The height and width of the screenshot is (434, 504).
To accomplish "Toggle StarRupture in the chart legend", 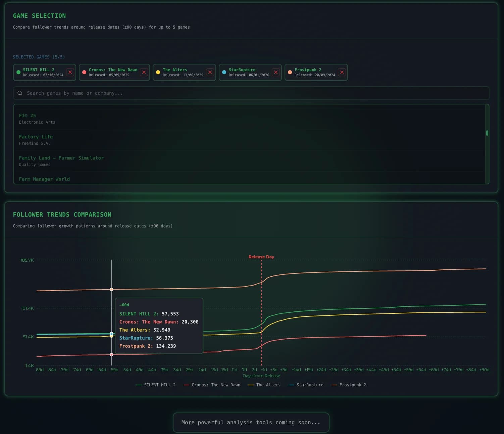I will tap(310, 385).
